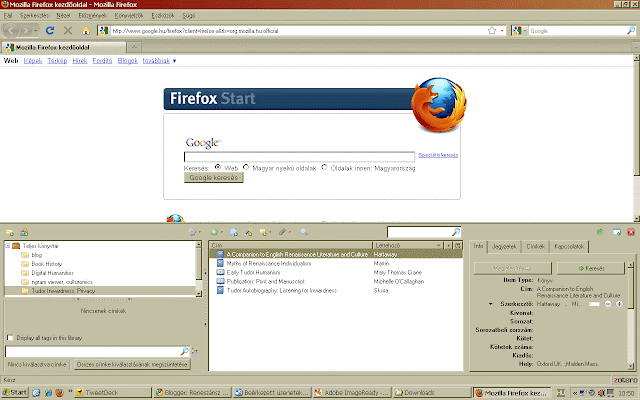Click the minus icon beside Szerkesztő
Image resolution: width=640 pixels, height=400 pixels.
[x=608, y=304]
